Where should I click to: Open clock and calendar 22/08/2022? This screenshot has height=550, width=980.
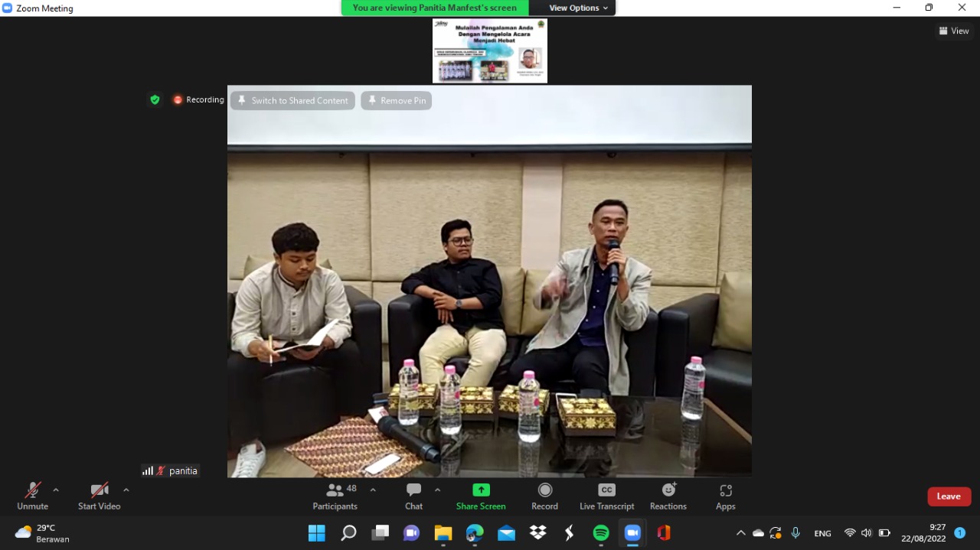tap(923, 533)
